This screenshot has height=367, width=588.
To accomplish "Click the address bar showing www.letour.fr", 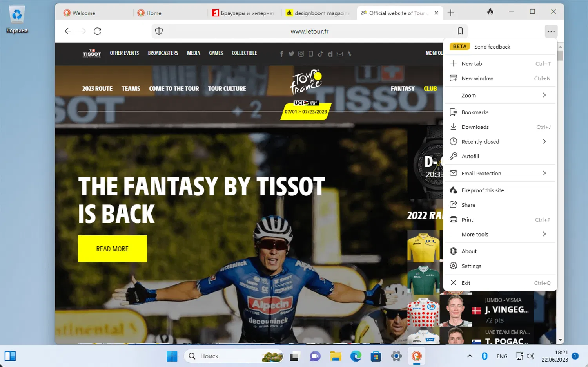I will pyautogui.click(x=310, y=31).
